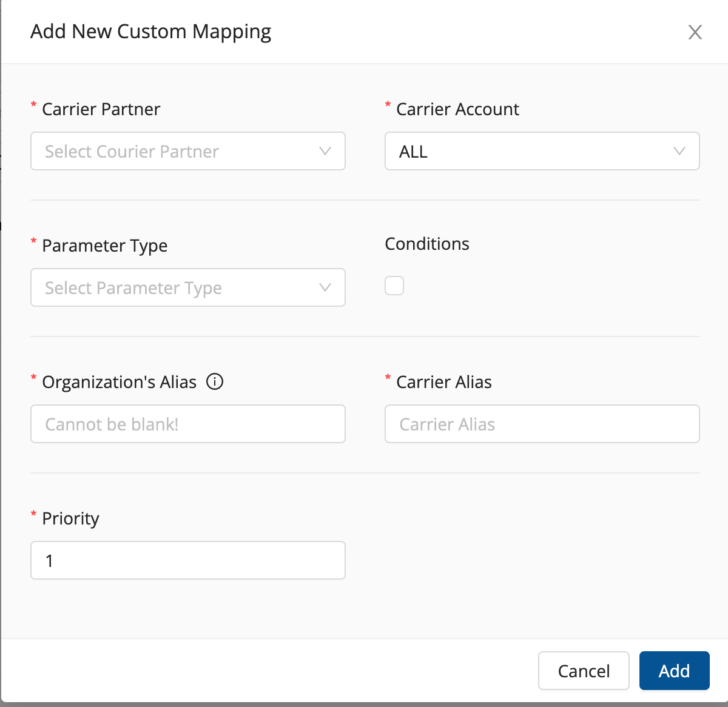Click into the Carrier Alias input box
This screenshot has width=728, height=707.
pos(542,424)
